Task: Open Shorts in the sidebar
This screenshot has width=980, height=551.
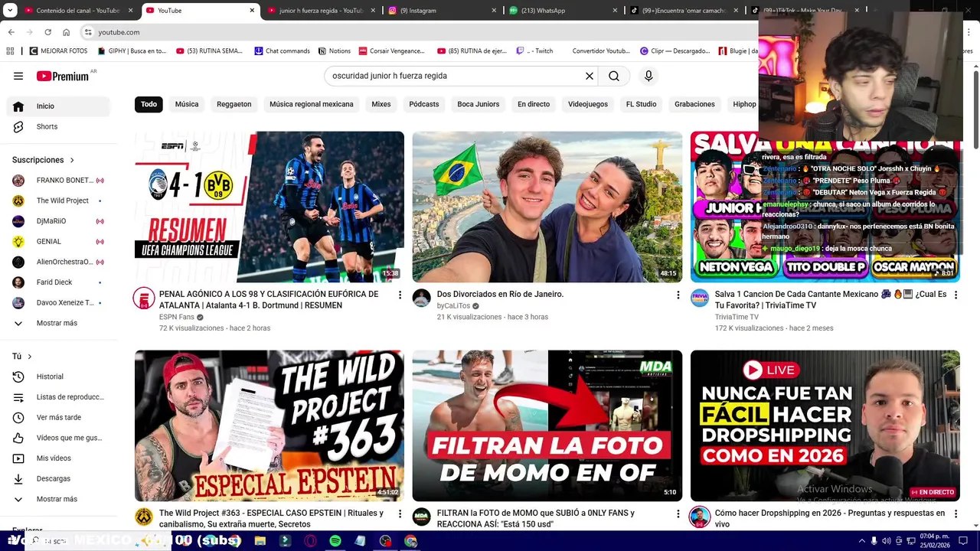Action: pos(58,127)
